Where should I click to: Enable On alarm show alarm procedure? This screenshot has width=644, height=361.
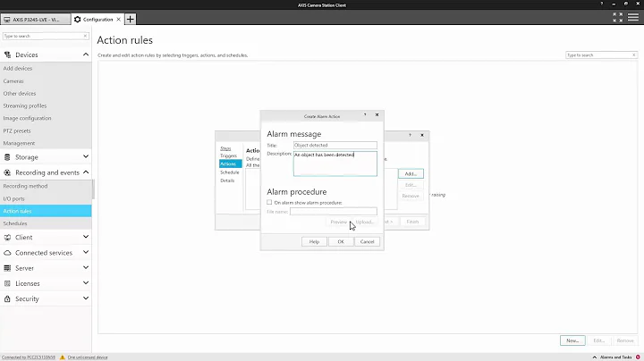(269, 202)
